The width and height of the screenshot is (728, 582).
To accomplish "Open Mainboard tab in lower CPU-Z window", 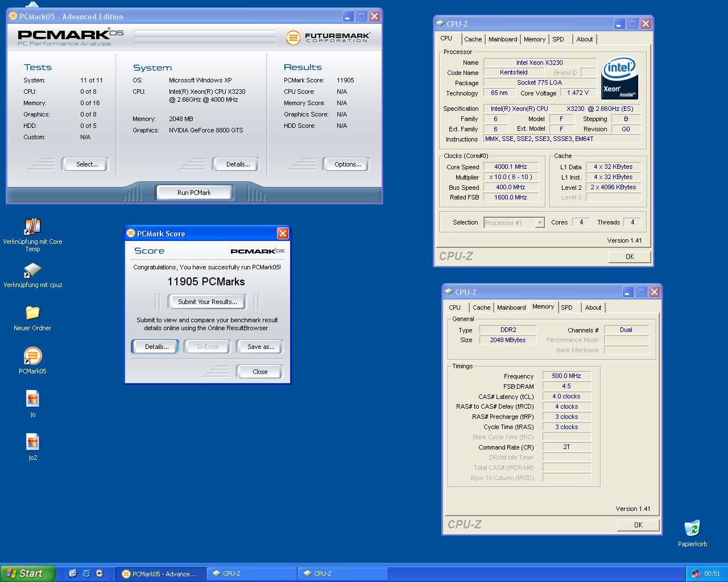I will coord(511,307).
